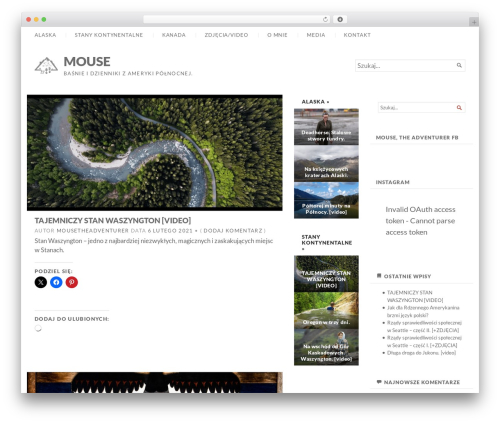Click the Ostatnie wpisy heading text
The image size is (500, 423).
pos(407,276)
